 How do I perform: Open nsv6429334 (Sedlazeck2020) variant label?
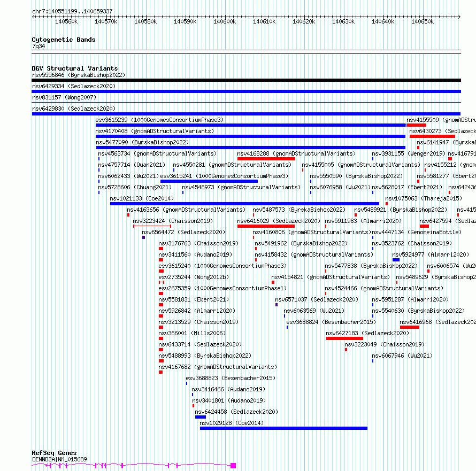[x=74, y=86]
